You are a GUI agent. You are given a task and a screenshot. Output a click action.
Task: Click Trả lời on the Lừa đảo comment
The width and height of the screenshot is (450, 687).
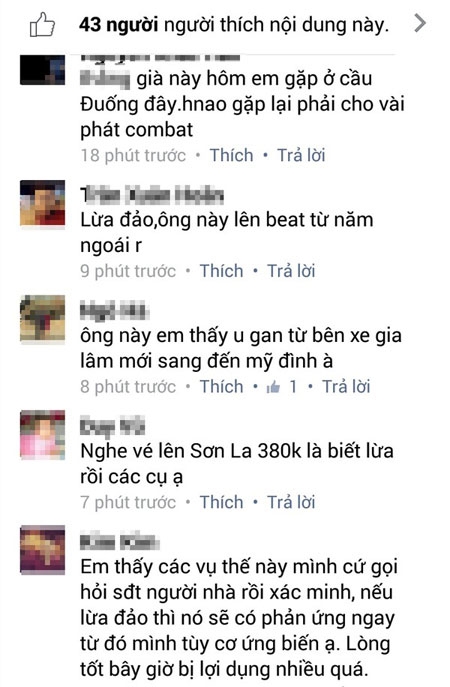291,271
